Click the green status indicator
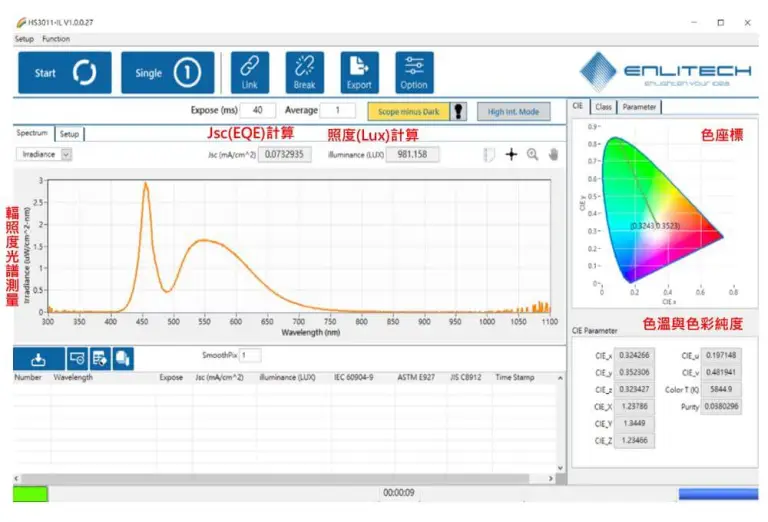This screenshot has width=768, height=522. click(x=30, y=494)
